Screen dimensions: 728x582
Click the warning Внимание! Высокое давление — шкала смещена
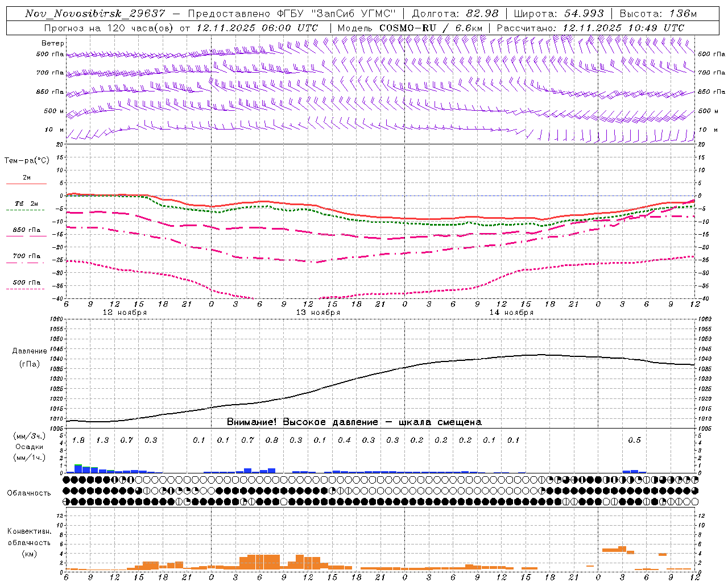tap(354, 422)
